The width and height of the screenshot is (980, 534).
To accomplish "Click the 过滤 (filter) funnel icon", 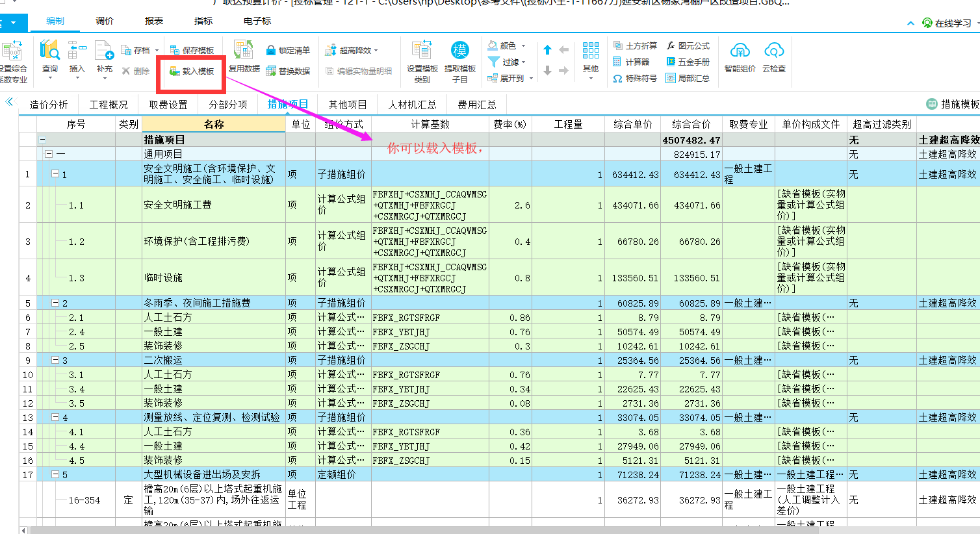I will click(493, 62).
